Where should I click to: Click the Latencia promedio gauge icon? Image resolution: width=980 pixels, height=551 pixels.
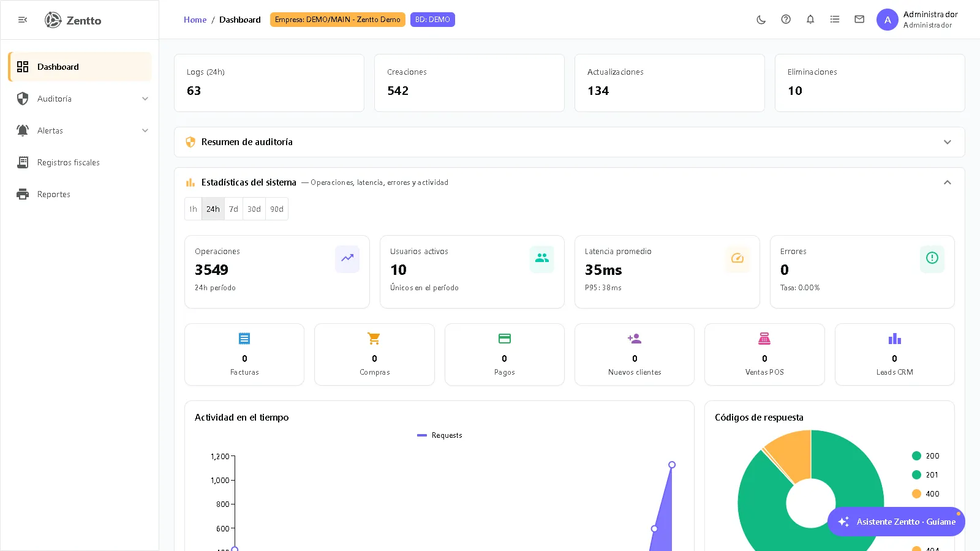coord(737,258)
